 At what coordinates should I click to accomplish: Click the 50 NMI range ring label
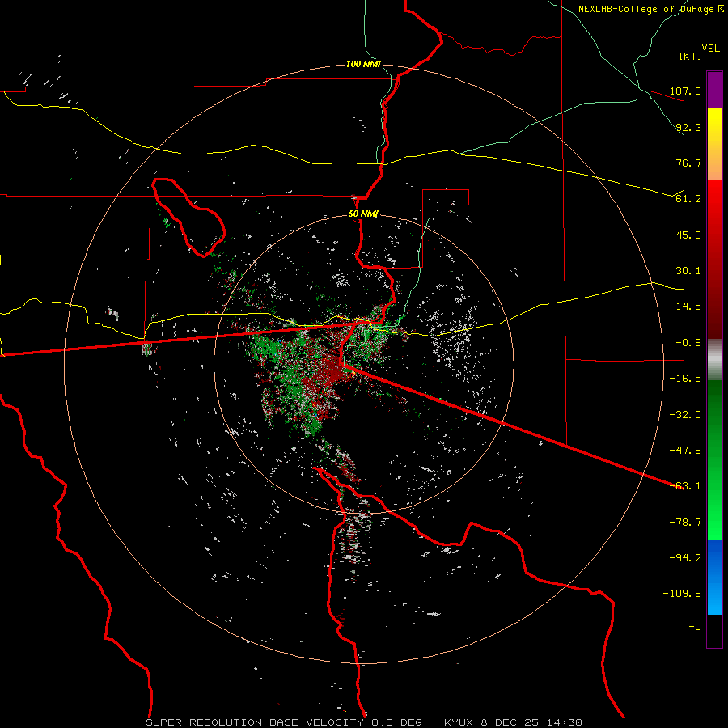click(x=363, y=214)
